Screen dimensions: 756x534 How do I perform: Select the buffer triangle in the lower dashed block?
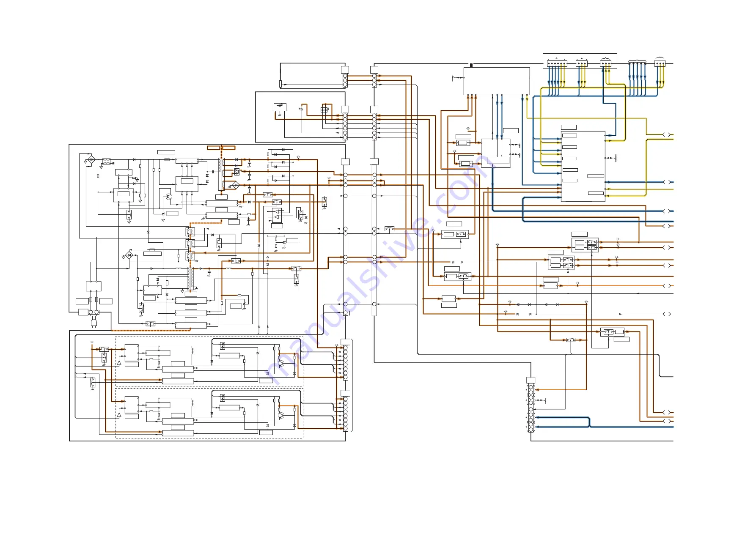tap(119, 415)
